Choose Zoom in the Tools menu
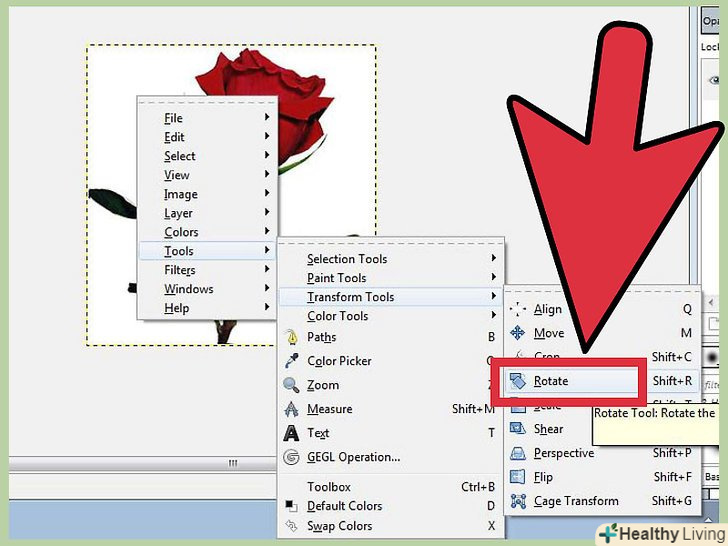The height and width of the screenshot is (546, 728). (x=390, y=385)
